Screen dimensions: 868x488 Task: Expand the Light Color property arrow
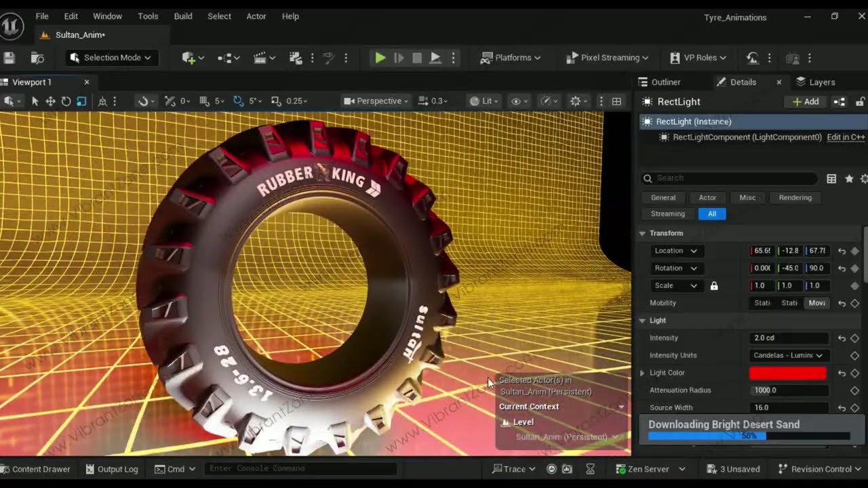(x=642, y=373)
